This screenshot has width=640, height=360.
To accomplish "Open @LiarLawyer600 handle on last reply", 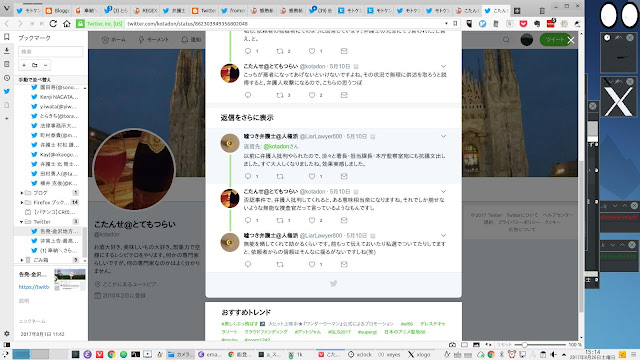I will click(321, 236).
